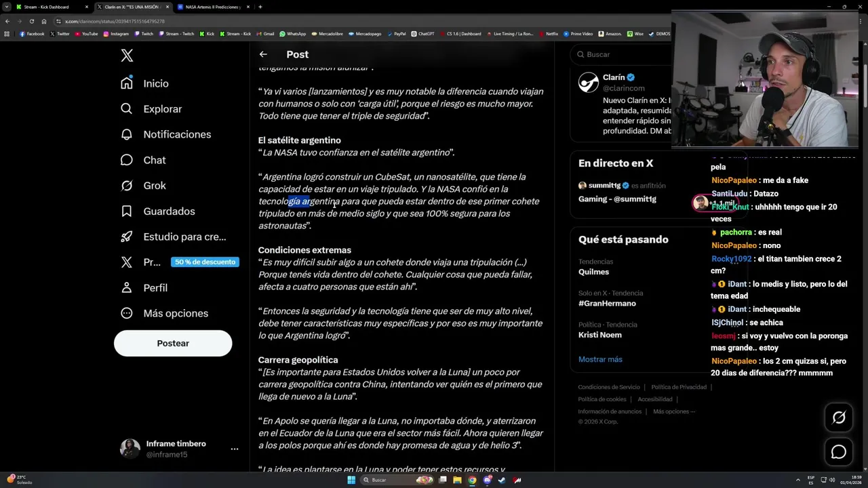This screenshot has width=868, height=488.
Task: Open the ChatGPT bookmark
Action: [422, 34]
